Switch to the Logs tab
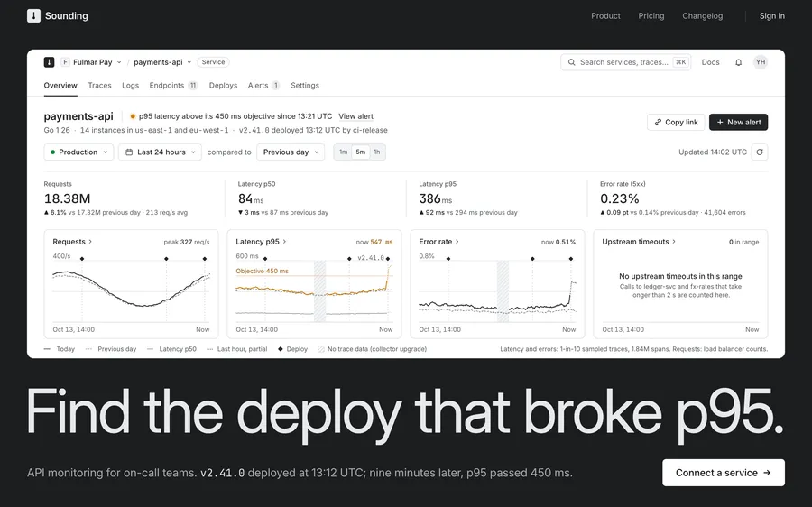Image resolution: width=812 pixels, height=507 pixels. (x=131, y=86)
